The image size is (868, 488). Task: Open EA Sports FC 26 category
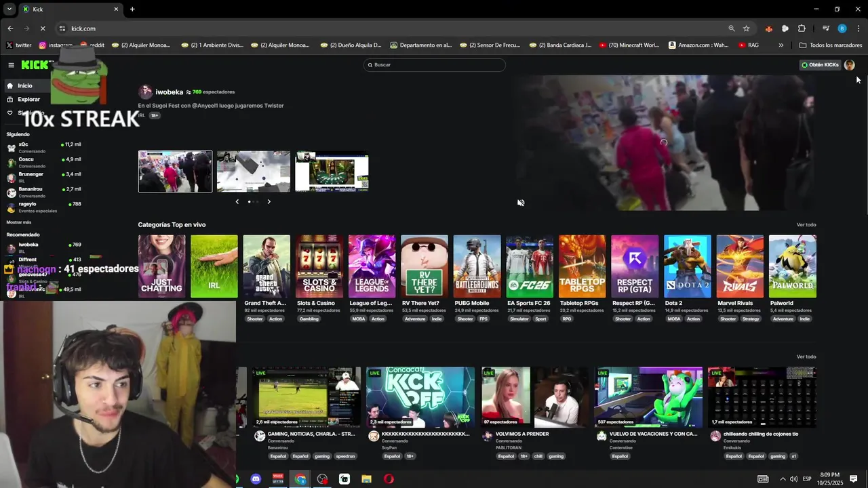point(530,266)
